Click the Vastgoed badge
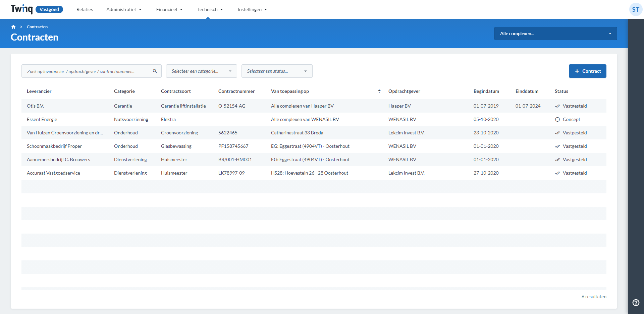The height and width of the screenshot is (314, 644). pos(49,9)
